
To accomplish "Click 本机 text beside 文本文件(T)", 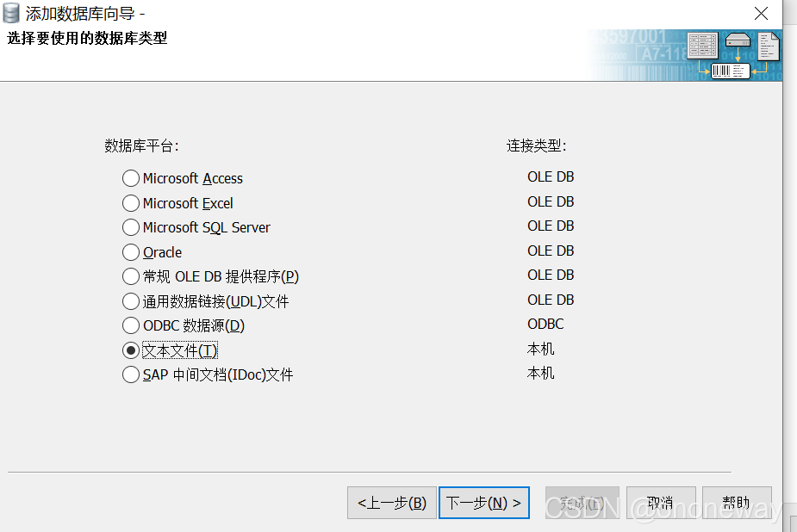I will [x=541, y=349].
